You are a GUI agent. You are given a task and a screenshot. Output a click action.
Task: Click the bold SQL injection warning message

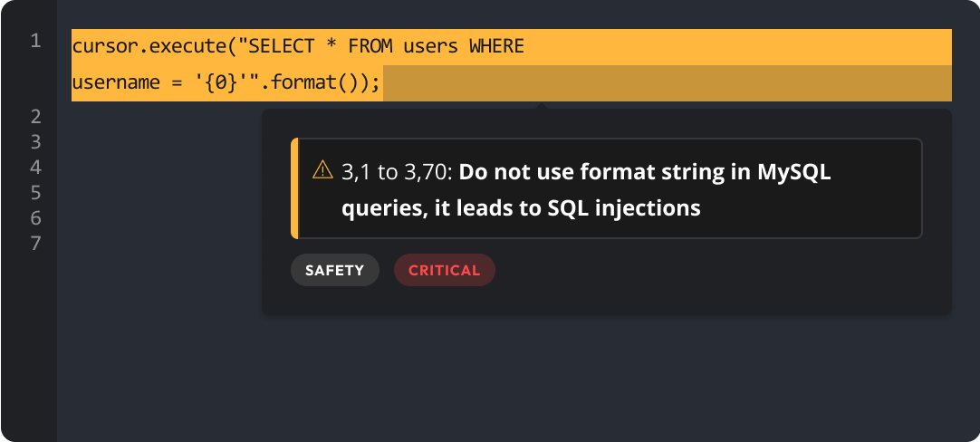[586, 190]
